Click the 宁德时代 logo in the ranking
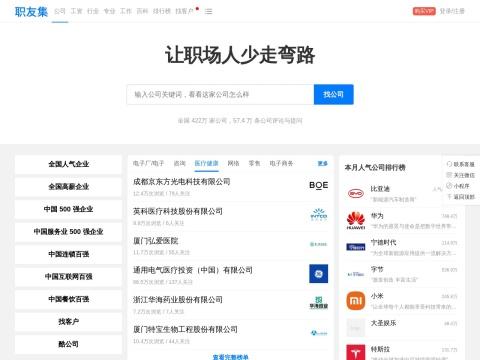The width and height of the screenshot is (480, 360). (x=356, y=247)
